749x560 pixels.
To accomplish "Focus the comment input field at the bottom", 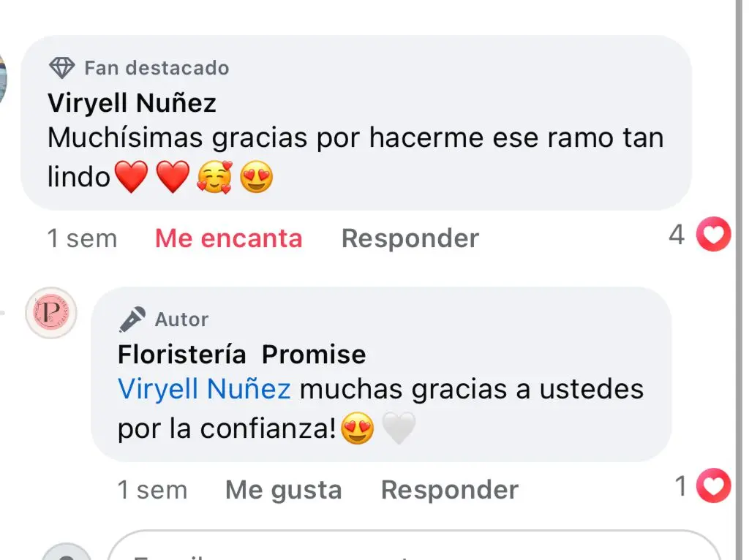I will tap(414, 545).
